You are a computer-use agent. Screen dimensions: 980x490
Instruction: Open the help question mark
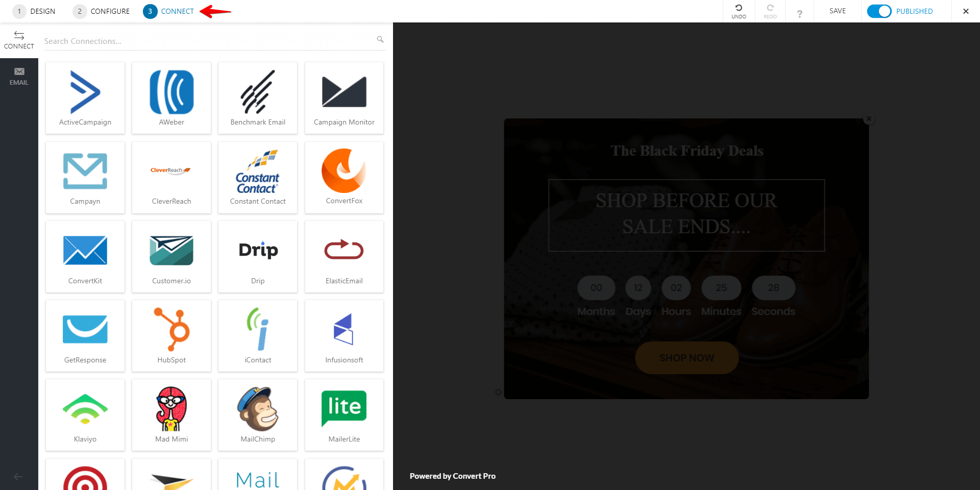[799, 13]
